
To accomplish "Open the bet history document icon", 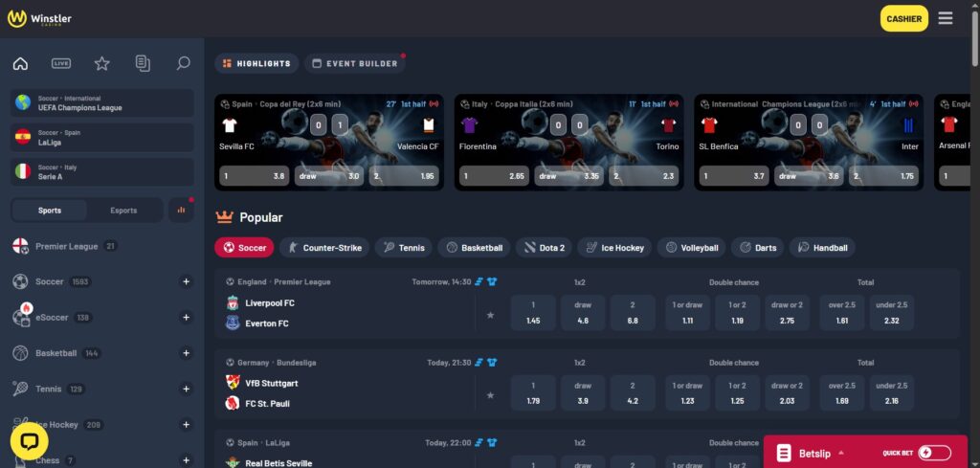I will point(143,64).
